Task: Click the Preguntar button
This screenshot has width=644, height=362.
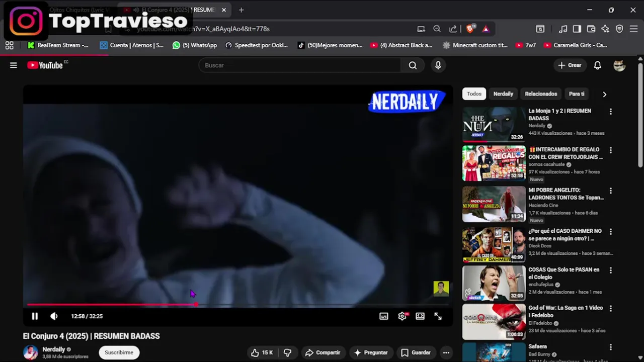Action: (371, 352)
